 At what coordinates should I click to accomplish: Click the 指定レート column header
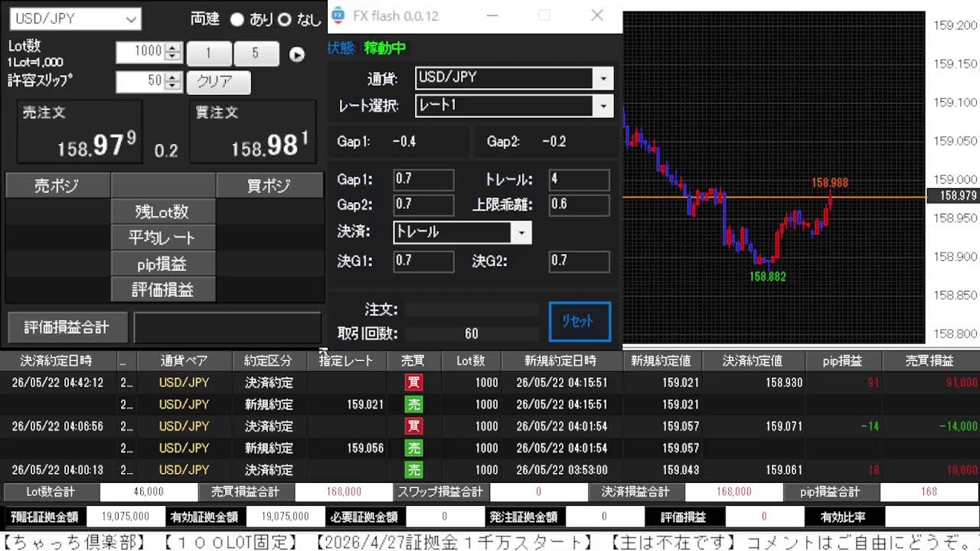tap(346, 360)
